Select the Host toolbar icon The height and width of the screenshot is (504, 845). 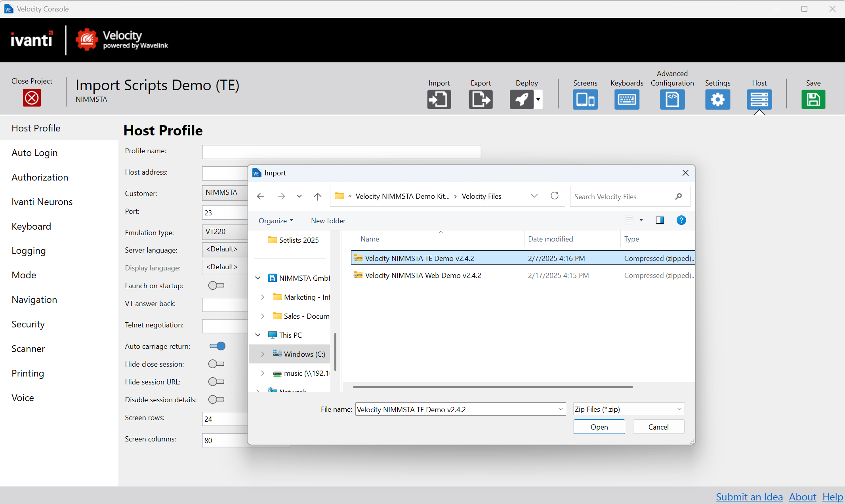pos(759,99)
